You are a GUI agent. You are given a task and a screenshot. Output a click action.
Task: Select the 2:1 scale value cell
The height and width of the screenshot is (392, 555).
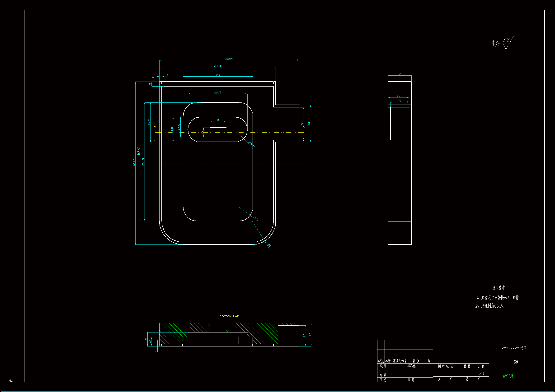pyautogui.click(x=481, y=374)
